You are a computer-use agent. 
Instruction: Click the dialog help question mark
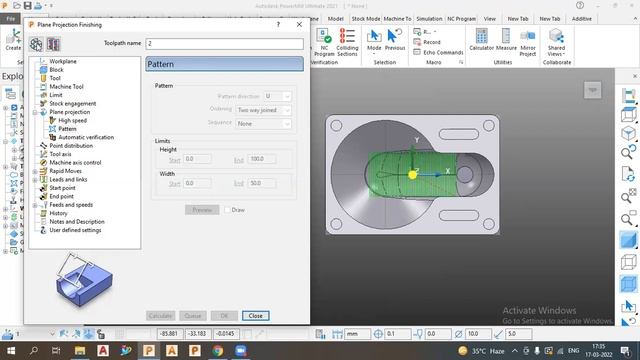(x=278, y=24)
